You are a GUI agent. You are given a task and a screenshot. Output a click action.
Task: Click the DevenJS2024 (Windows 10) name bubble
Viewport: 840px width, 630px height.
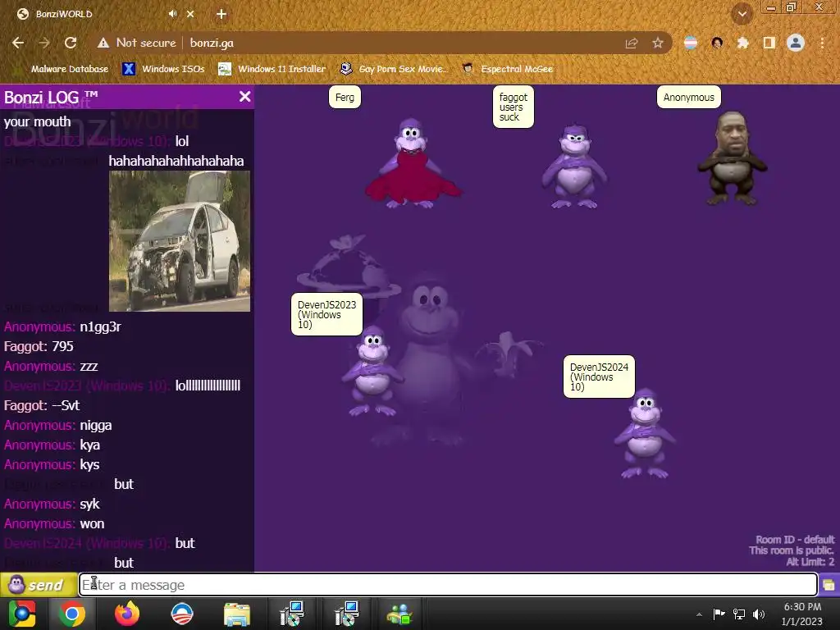click(599, 377)
